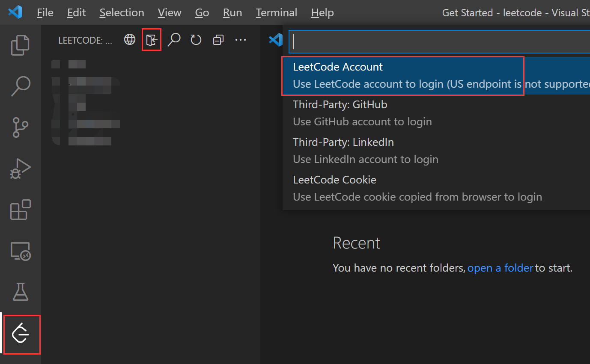Open the LeetCode view in activity bar
Image resolution: width=590 pixels, height=364 pixels.
point(21,334)
